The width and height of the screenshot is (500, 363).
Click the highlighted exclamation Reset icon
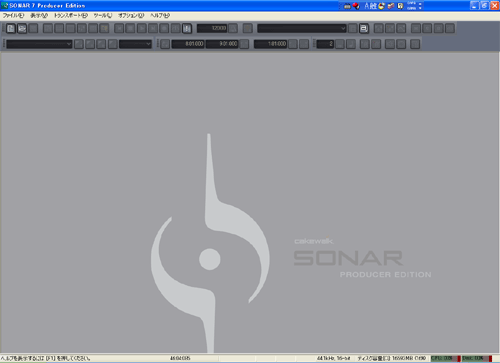187,29
